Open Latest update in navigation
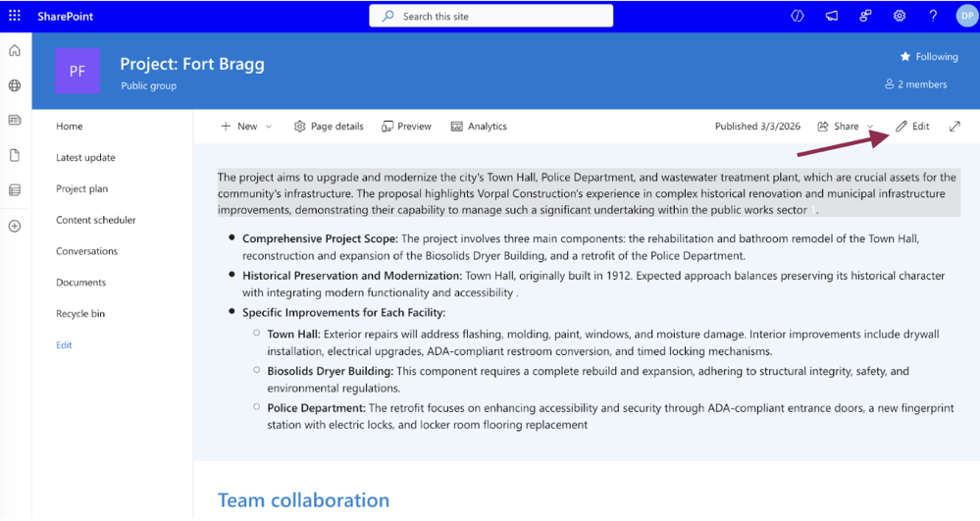The width and height of the screenshot is (980, 521). [85, 157]
